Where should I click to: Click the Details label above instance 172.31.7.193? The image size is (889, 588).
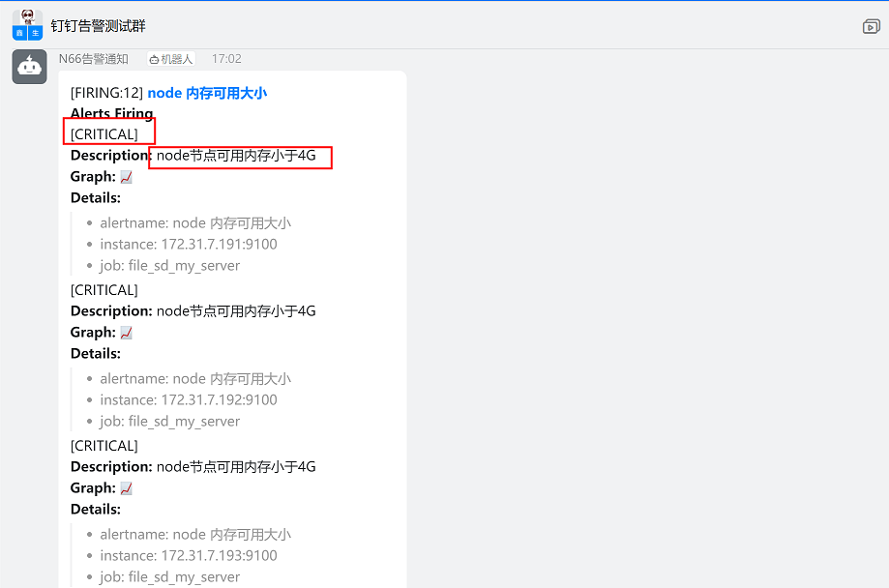click(x=95, y=510)
